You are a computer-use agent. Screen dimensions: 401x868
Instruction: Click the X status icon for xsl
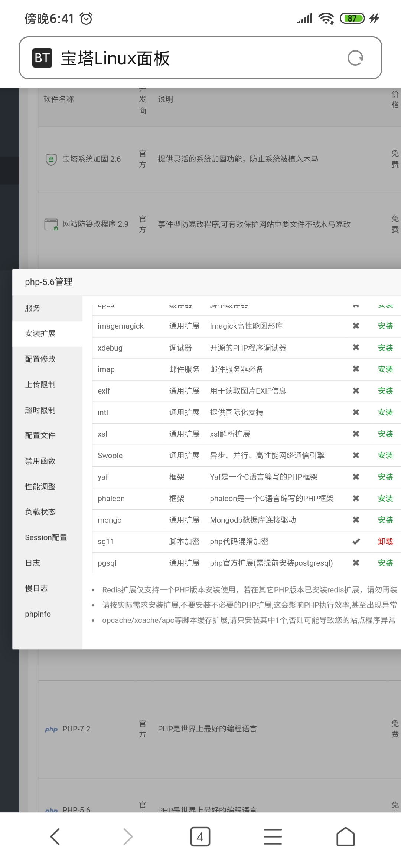[356, 434]
